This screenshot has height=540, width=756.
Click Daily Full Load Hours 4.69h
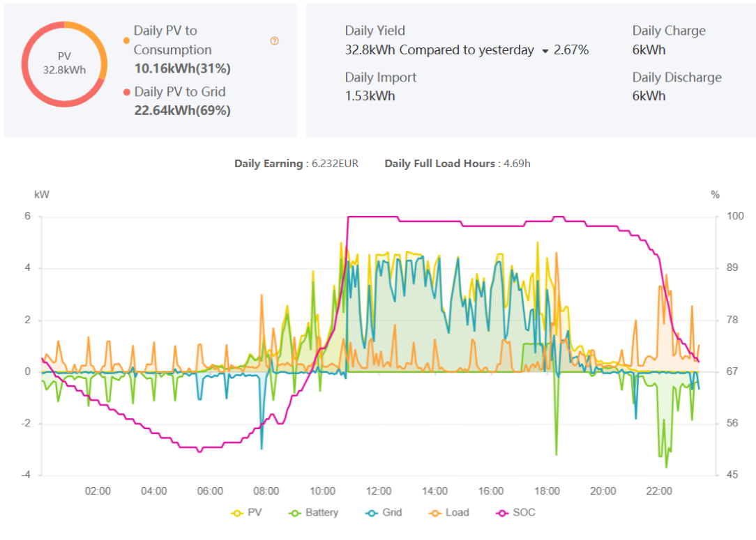click(457, 164)
